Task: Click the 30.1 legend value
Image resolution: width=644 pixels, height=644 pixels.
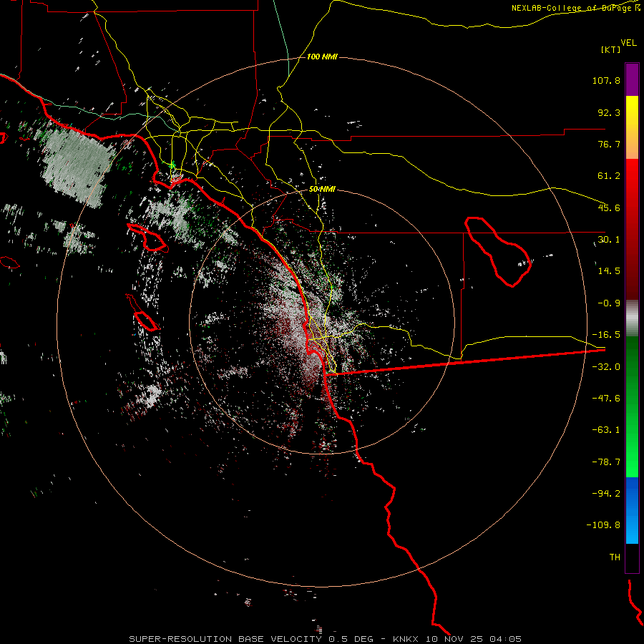Action: [x=609, y=240]
